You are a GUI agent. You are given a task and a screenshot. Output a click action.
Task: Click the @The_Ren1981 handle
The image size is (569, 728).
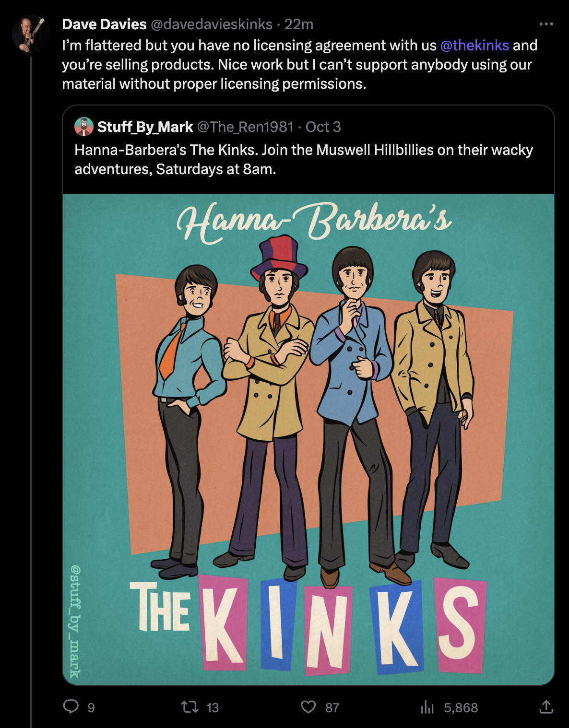(245, 127)
